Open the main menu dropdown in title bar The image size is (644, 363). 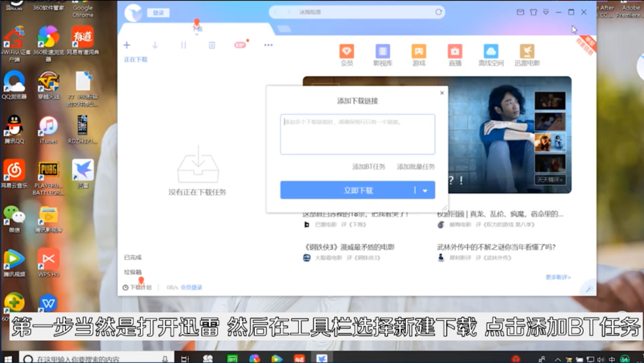coord(546,12)
